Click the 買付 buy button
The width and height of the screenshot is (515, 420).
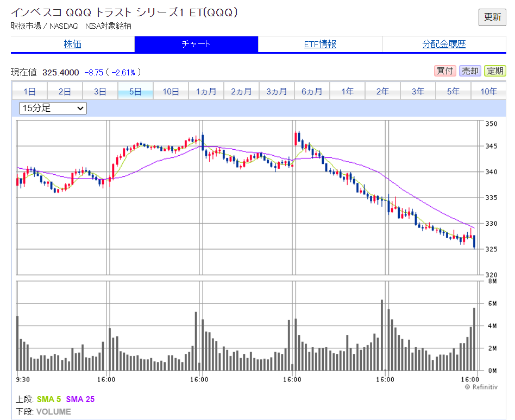pyautogui.click(x=445, y=71)
